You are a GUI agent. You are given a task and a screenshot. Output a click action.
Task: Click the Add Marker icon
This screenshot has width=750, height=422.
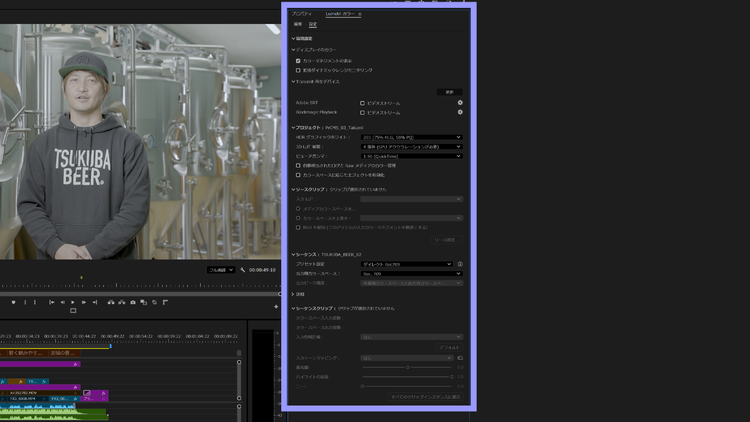(x=13, y=302)
